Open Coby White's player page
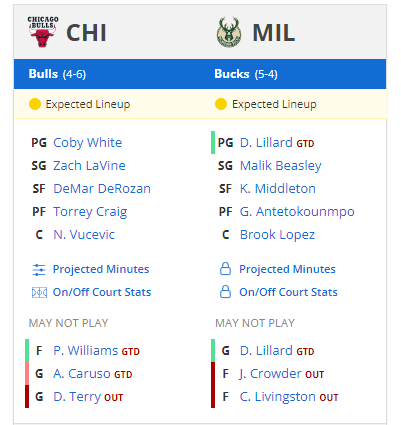The image size is (401, 425). point(88,143)
